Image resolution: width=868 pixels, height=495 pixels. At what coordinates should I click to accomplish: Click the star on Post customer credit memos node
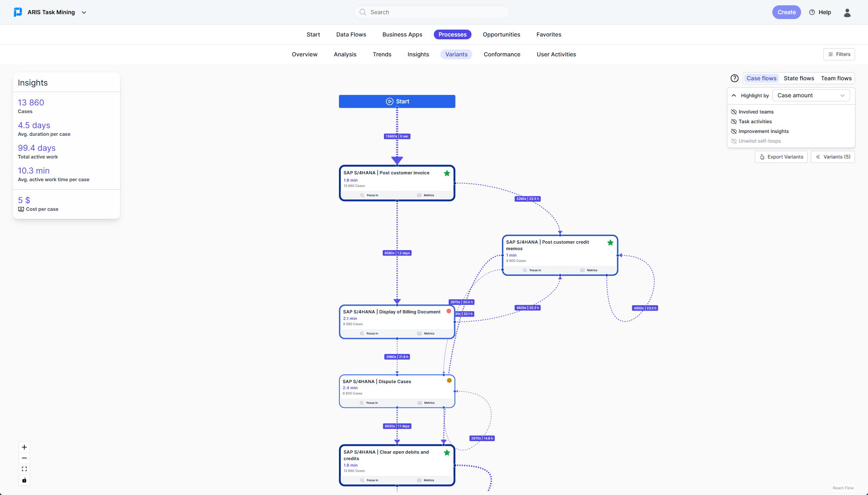(x=610, y=243)
